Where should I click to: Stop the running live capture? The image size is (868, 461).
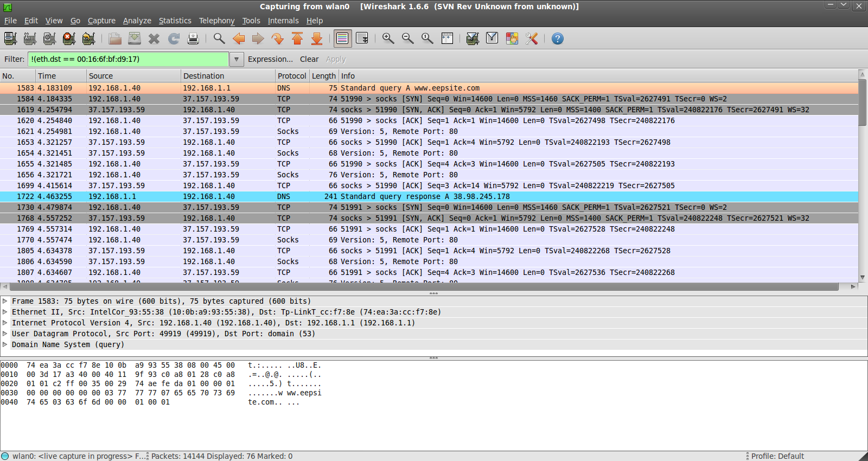point(69,39)
